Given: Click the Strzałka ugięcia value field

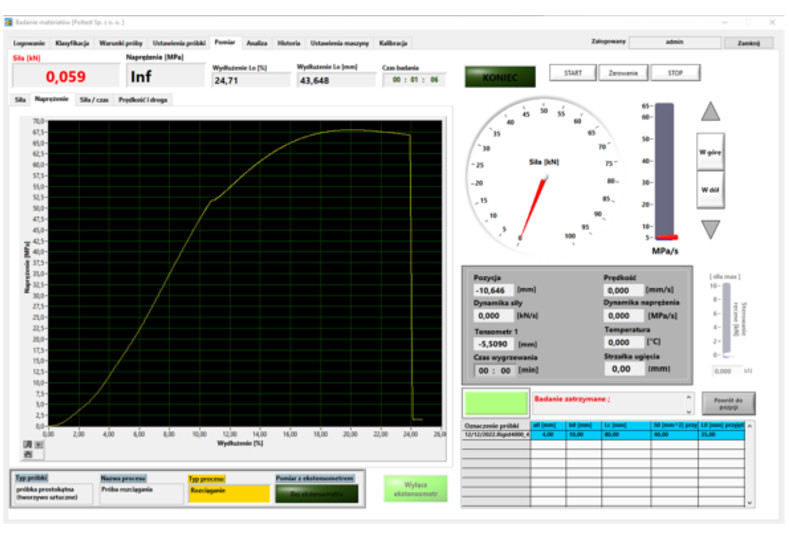Looking at the screenshot, I should coord(624,369).
